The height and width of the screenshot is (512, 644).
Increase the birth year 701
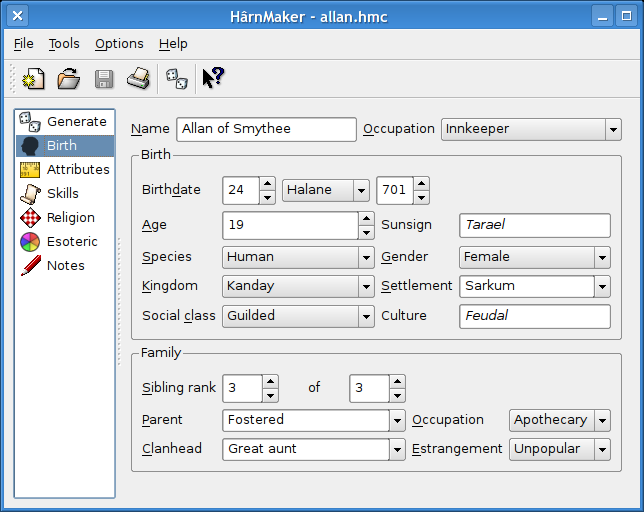pyautogui.click(x=421, y=184)
